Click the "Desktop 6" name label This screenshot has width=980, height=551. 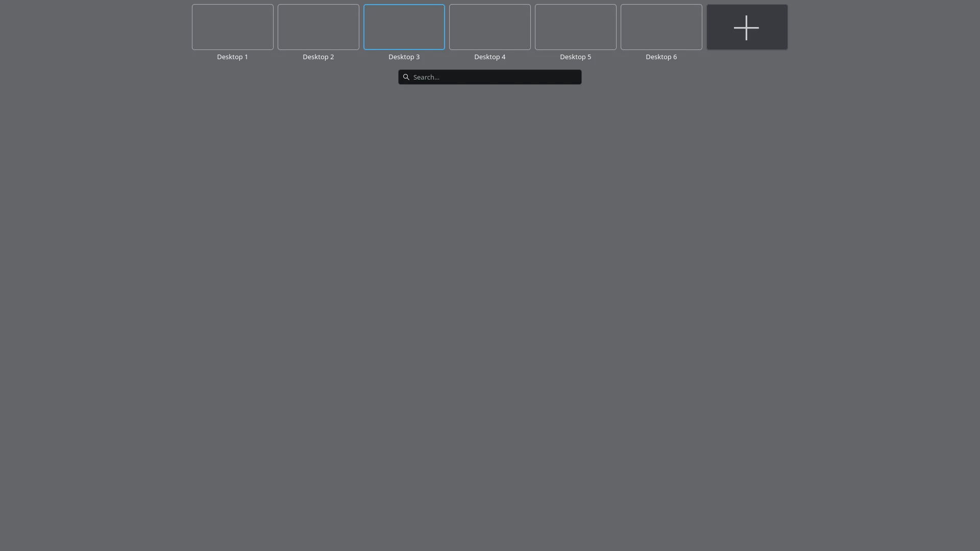coord(661,57)
